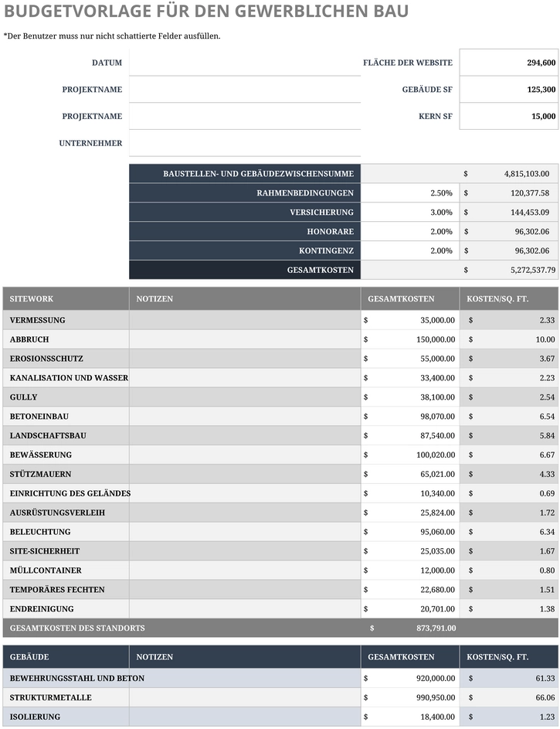Click the BEWEHRUNGSSTAHL UND BETON per sq ft 61.33

pos(509,678)
